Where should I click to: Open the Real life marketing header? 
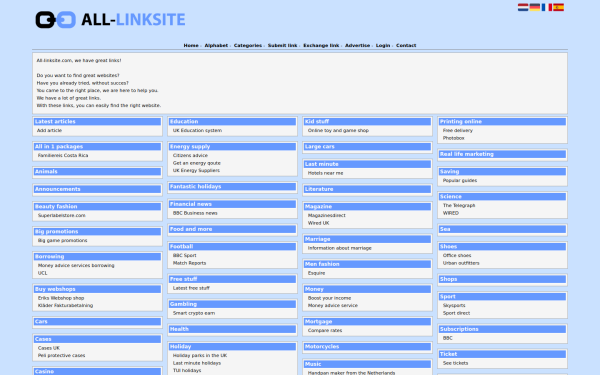point(503,154)
